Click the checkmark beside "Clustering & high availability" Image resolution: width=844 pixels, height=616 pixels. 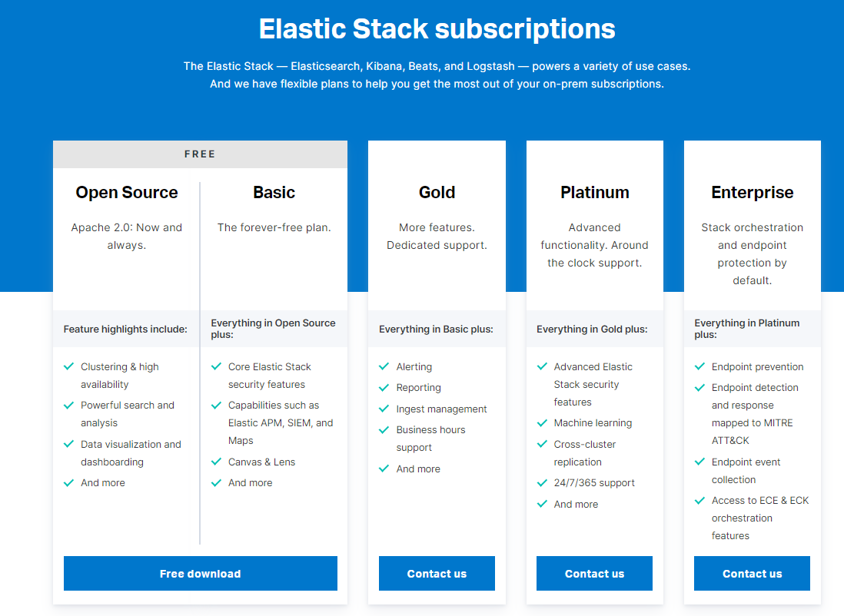coord(68,366)
